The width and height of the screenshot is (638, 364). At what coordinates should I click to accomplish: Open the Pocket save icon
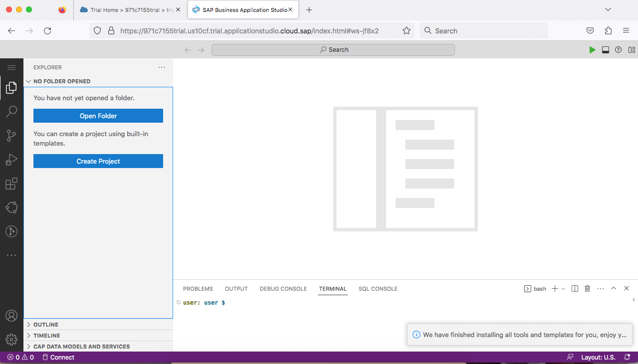(x=590, y=31)
